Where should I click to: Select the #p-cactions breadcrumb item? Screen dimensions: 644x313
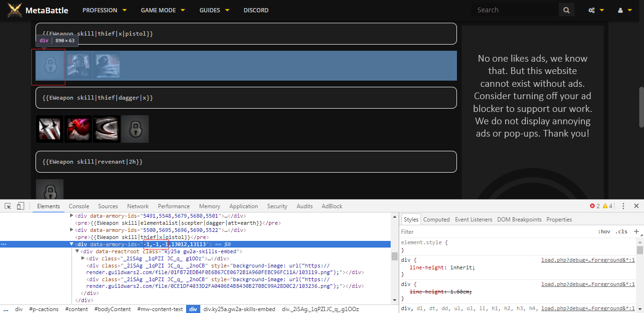click(x=44, y=309)
